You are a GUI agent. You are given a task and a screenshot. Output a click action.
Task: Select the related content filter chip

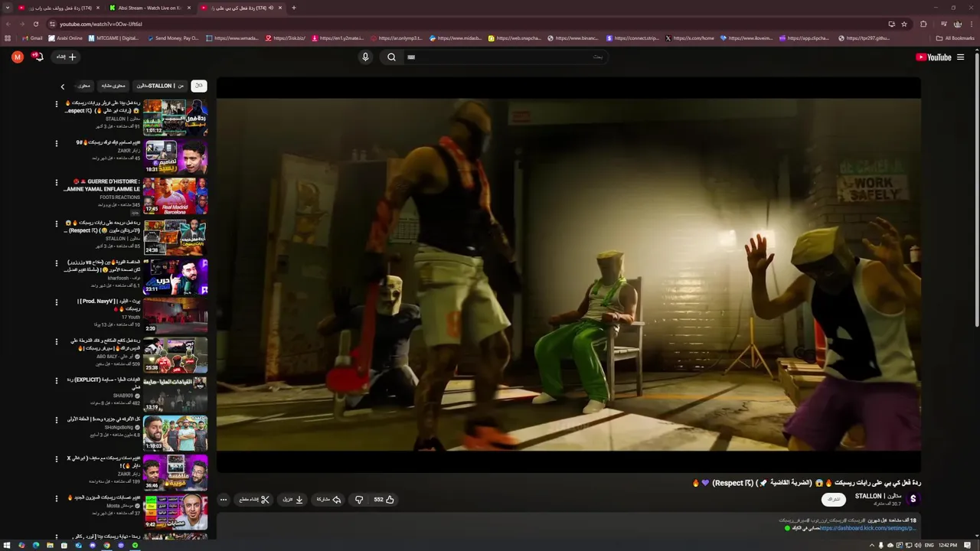(x=113, y=86)
